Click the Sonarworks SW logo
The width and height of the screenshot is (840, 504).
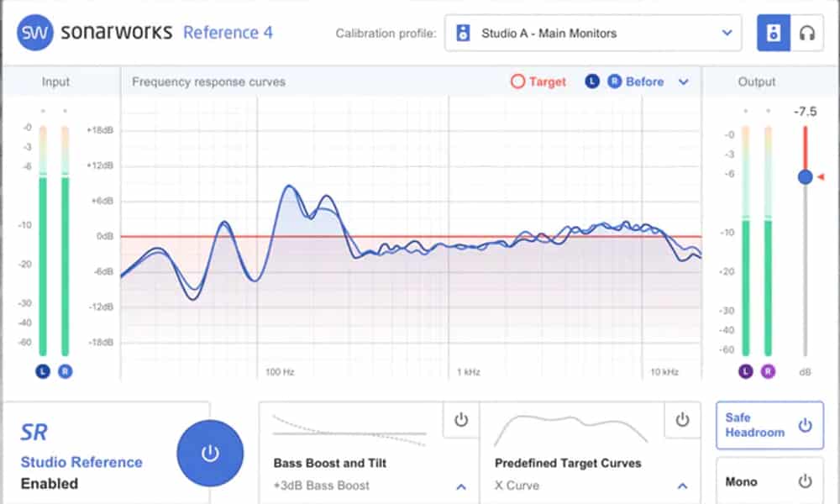pyautogui.click(x=34, y=33)
